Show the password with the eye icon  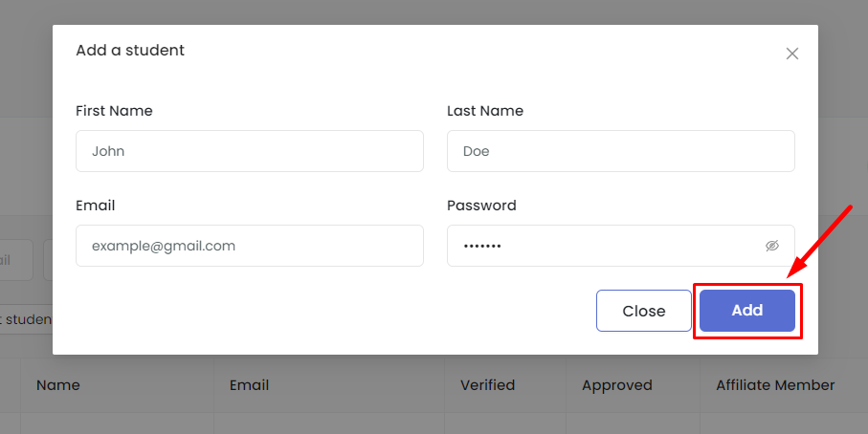pyautogui.click(x=772, y=246)
